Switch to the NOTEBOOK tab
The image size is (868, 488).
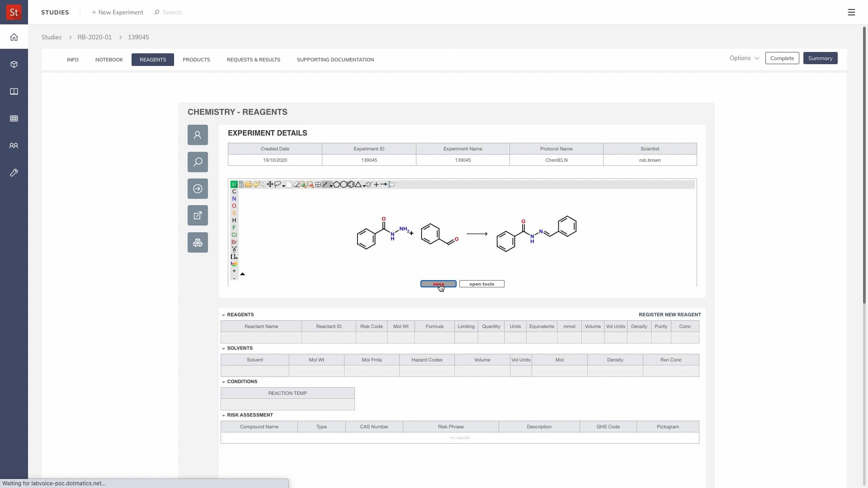(x=109, y=59)
